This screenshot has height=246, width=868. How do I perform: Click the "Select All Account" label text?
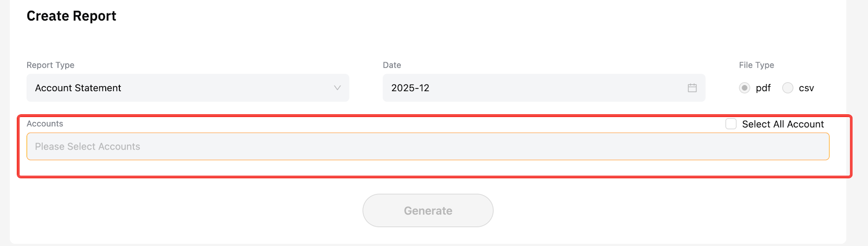coord(783,124)
